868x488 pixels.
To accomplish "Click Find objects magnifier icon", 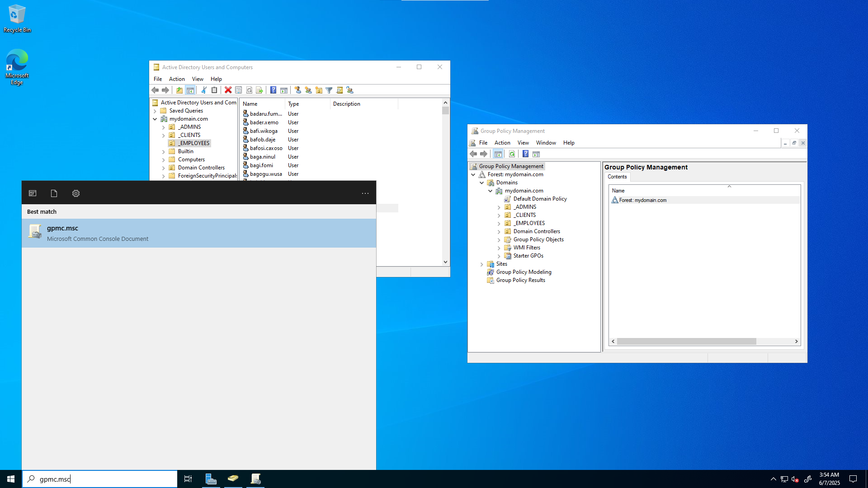I will [340, 90].
